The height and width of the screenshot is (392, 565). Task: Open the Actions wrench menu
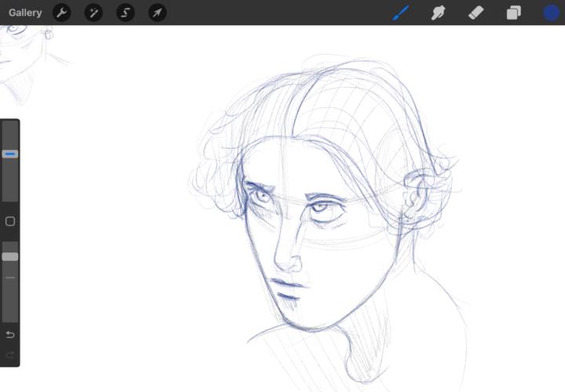click(61, 13)
